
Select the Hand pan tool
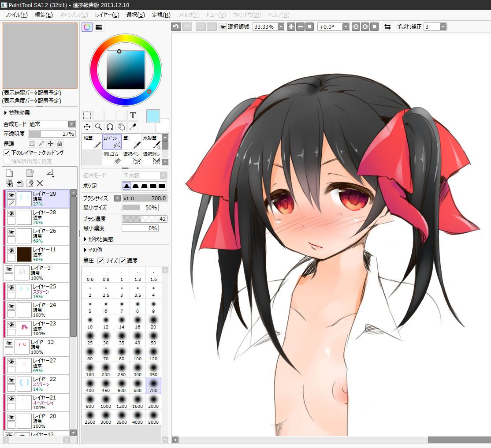point(121,127)
